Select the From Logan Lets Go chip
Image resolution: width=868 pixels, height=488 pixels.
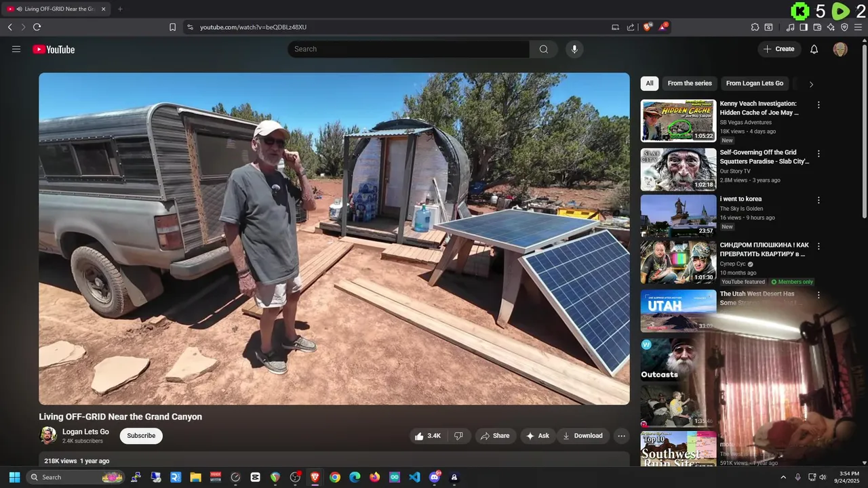tap(754, 83)
